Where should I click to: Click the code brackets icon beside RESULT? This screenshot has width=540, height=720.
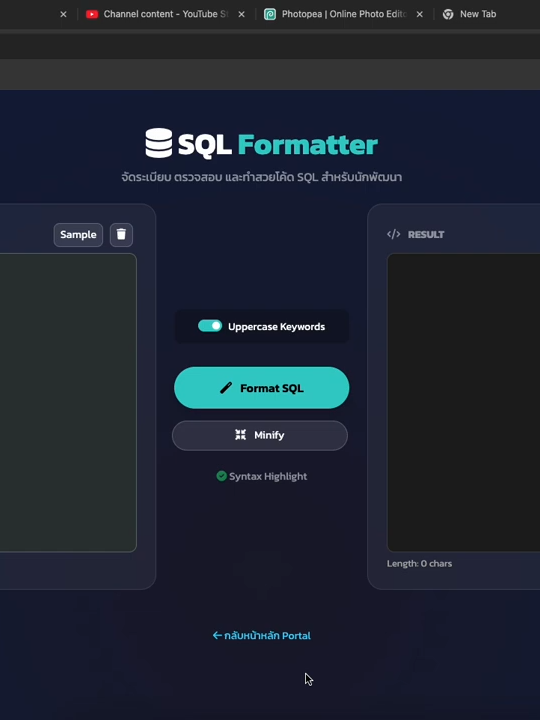click(394, 235)
